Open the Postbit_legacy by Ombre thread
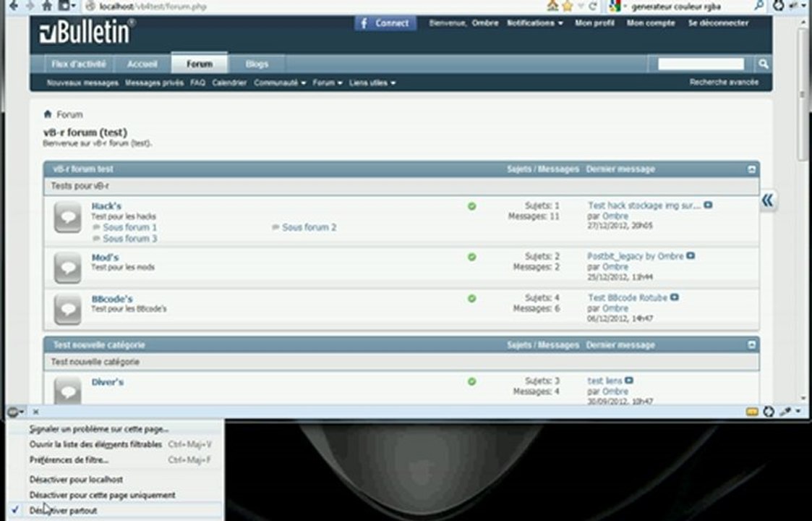The height and width of the screenshot is (521, 812). pos(636,257)
